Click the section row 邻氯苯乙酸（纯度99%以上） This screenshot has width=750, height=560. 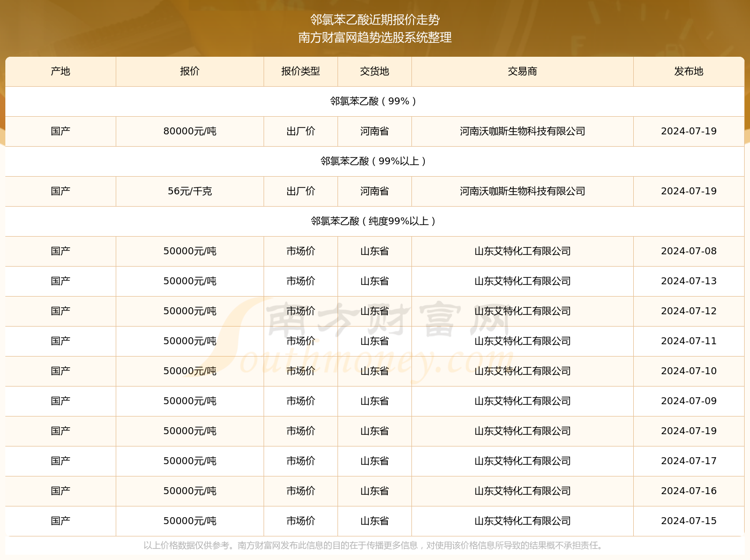(375, 221)
